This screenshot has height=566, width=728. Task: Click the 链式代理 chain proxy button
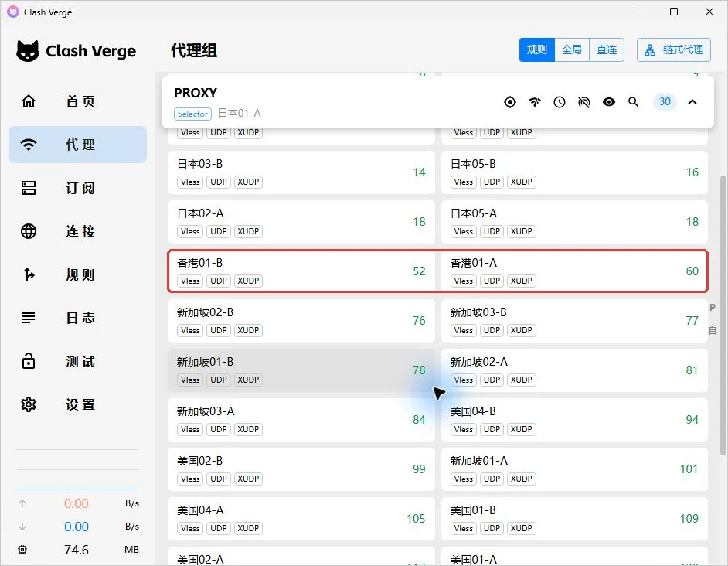(674, 49)
